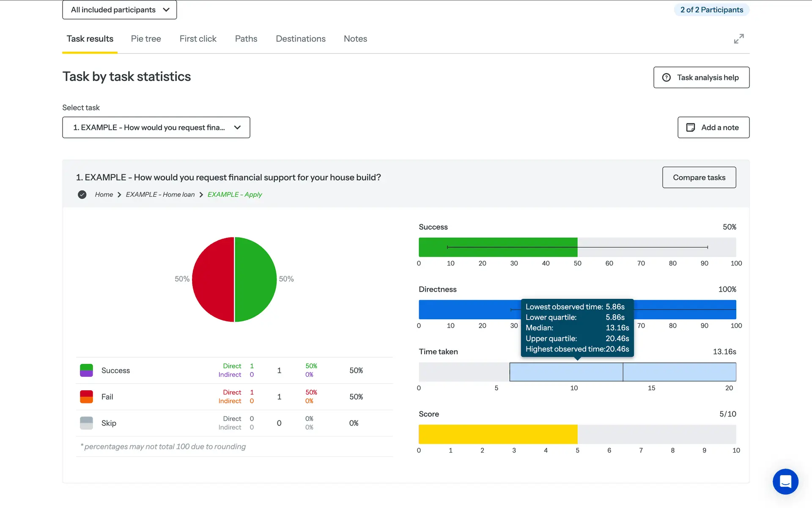Click the question mark help icon

point(667,77)
